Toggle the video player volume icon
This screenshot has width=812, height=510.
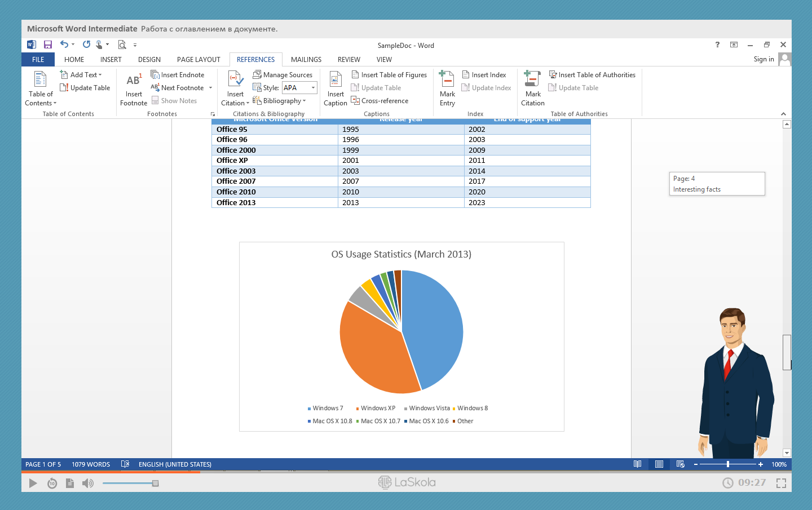(x=88, y=483)
